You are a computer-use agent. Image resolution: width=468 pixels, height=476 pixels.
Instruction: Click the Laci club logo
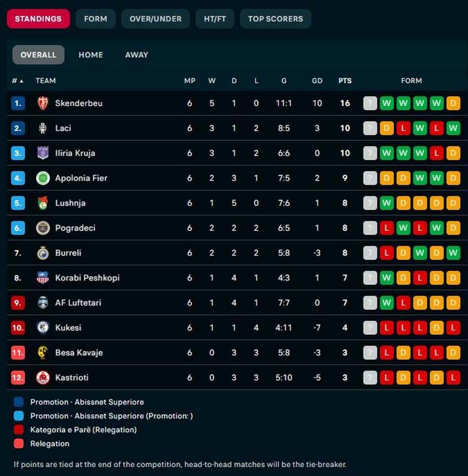click(x=43, y=128)
